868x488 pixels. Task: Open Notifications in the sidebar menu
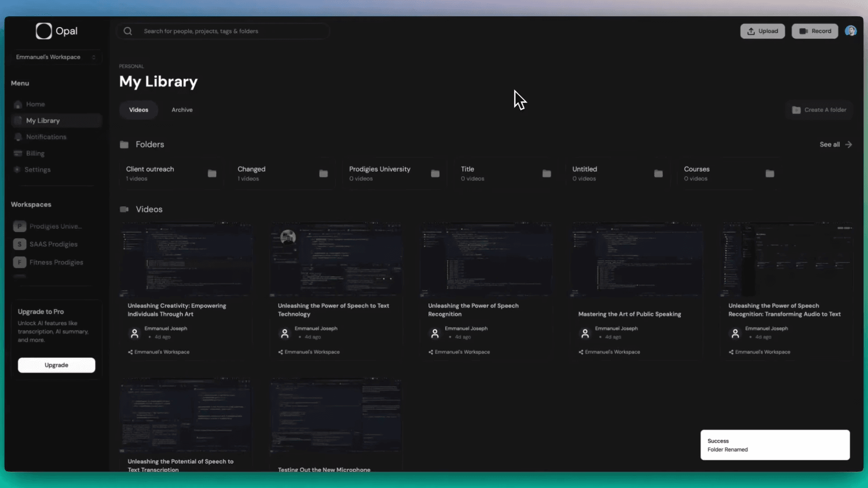[46, 137]
